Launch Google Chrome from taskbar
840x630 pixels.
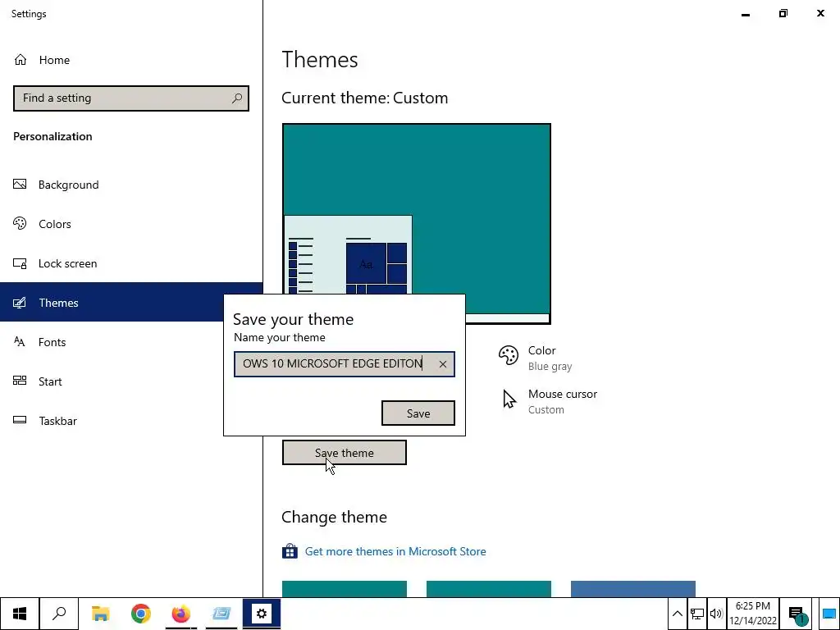140,614
